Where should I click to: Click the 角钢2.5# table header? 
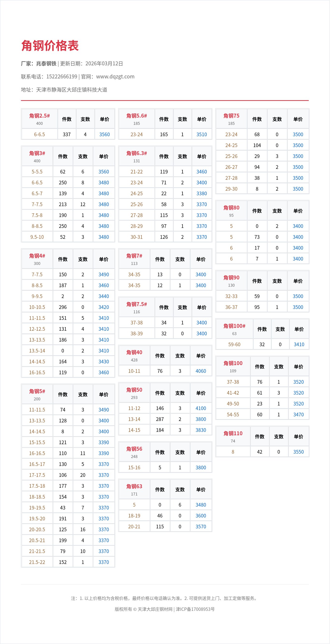click(x=39, y=119)
